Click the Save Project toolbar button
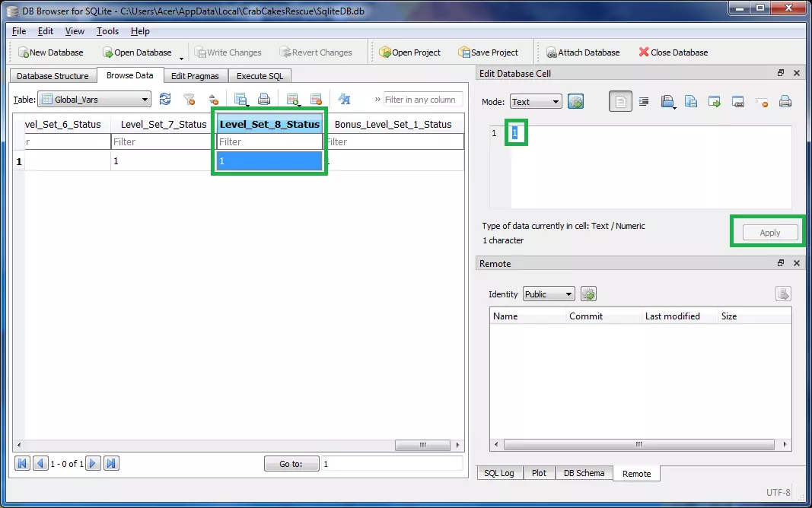Image resolution: width=812 pixels, height=508 pixels. pyautogui.click(x=488, y=52)
